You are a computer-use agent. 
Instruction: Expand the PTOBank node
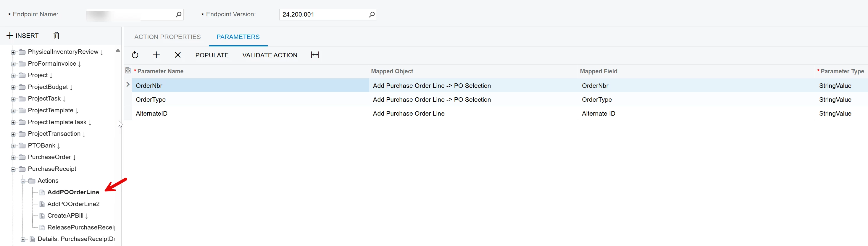coord(13,146)
